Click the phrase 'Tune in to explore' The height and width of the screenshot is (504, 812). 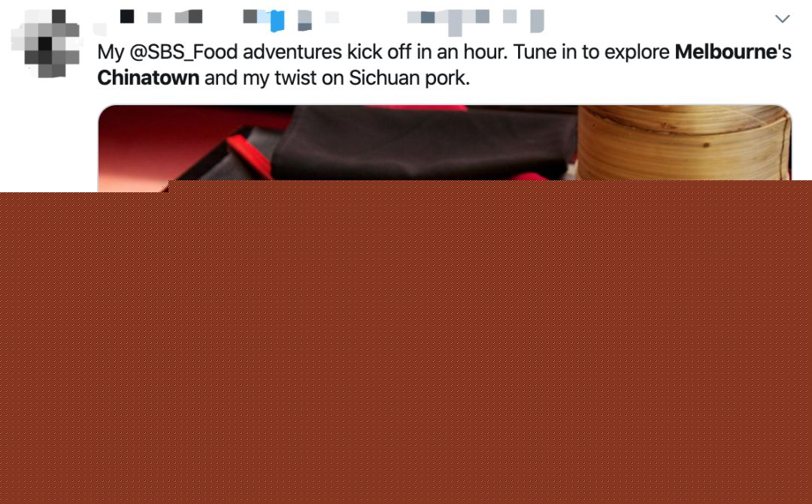pos(592,53)
